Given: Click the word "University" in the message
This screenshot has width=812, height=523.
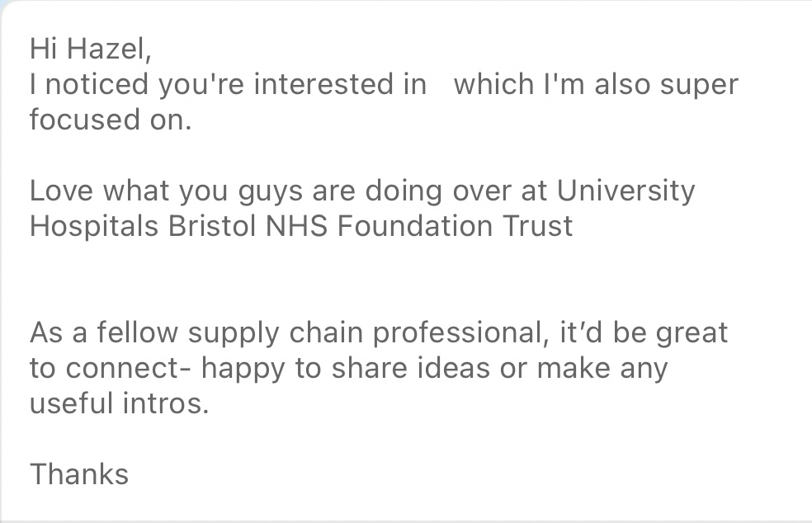Looking at the screenshot, I should (626, 191).
